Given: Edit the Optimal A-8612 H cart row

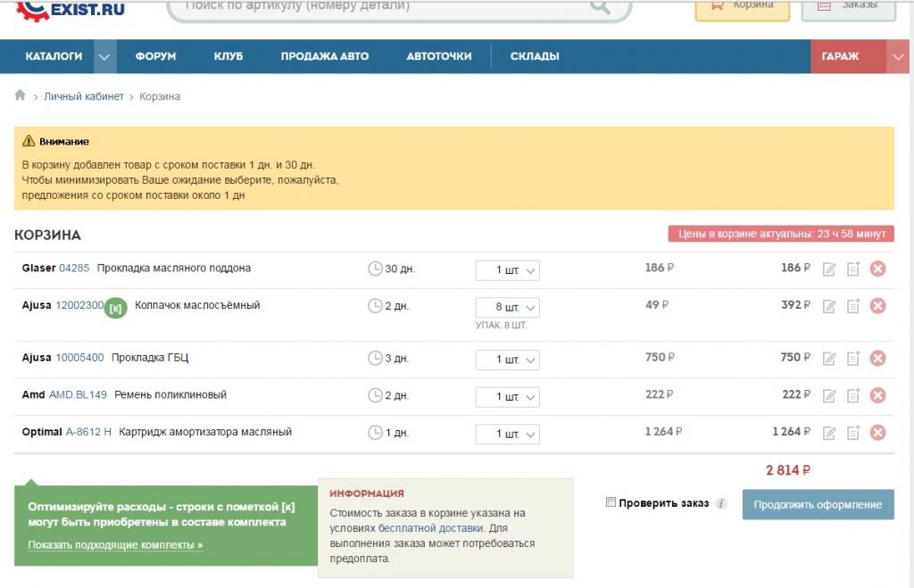Looking at the screenshot, I should click(829, 433).
